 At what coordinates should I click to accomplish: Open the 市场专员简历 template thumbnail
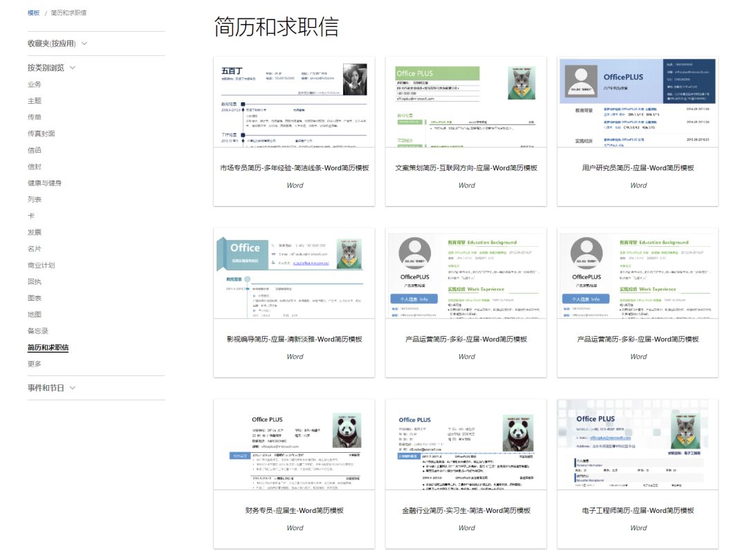point(294,102)
